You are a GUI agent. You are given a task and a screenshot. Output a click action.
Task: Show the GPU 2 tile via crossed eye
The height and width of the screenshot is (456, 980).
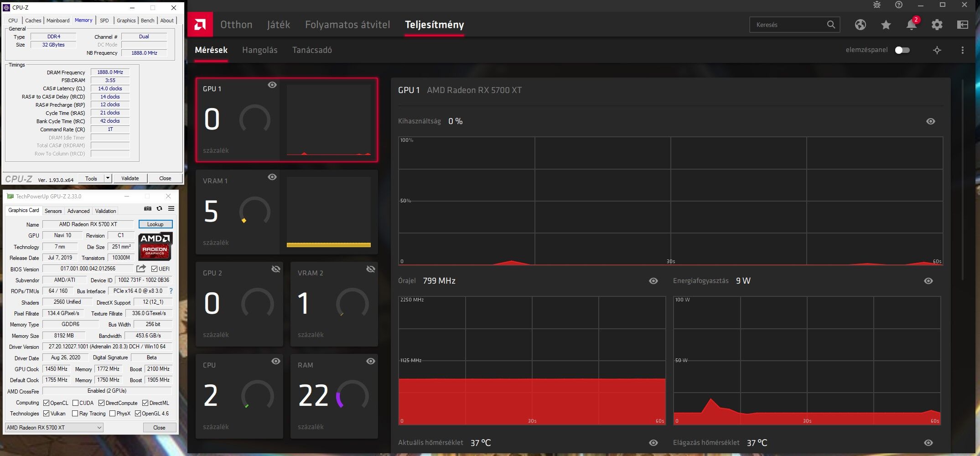coord(275,269)
